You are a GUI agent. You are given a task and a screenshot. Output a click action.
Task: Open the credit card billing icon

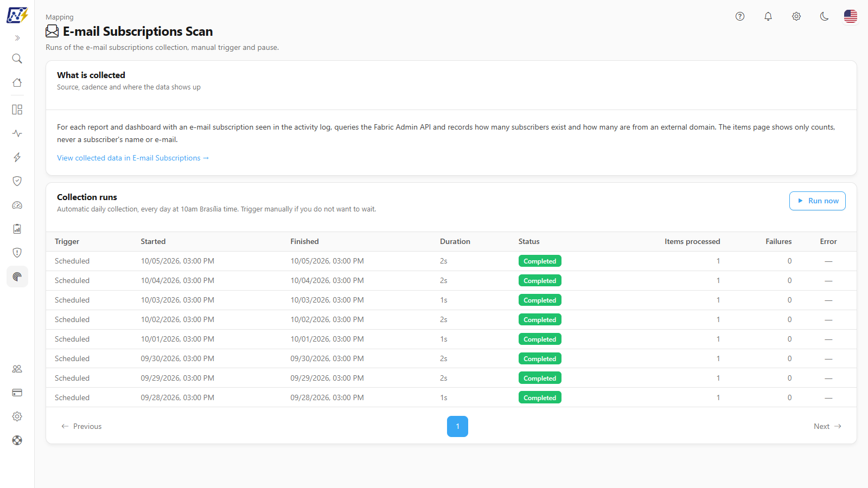(x=17, y=393)
